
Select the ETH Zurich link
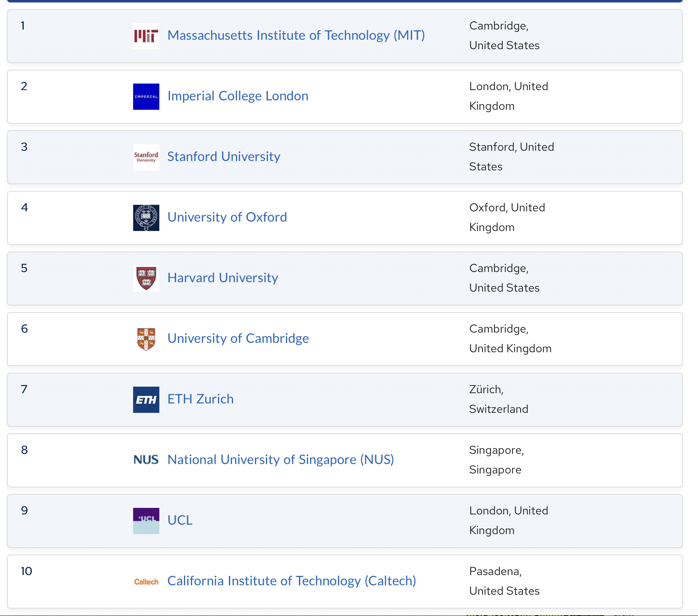pyautogui.click(x=200, y=399)
